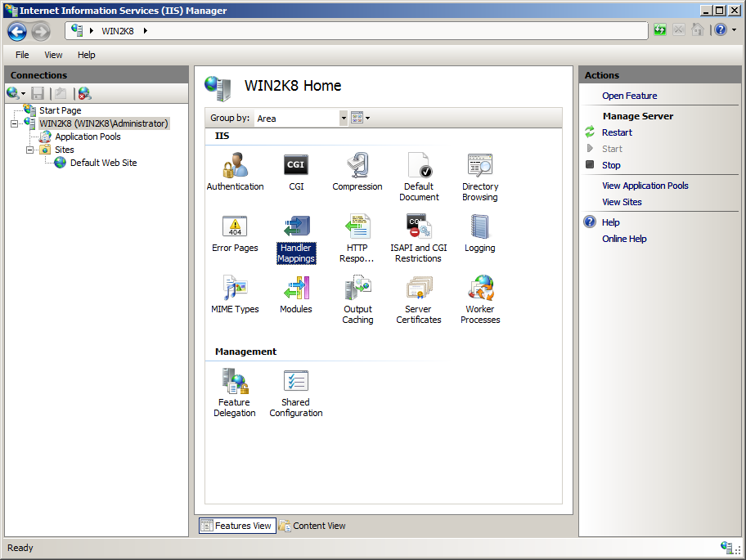Open the Feature Delegation icon

coord(235,382)
